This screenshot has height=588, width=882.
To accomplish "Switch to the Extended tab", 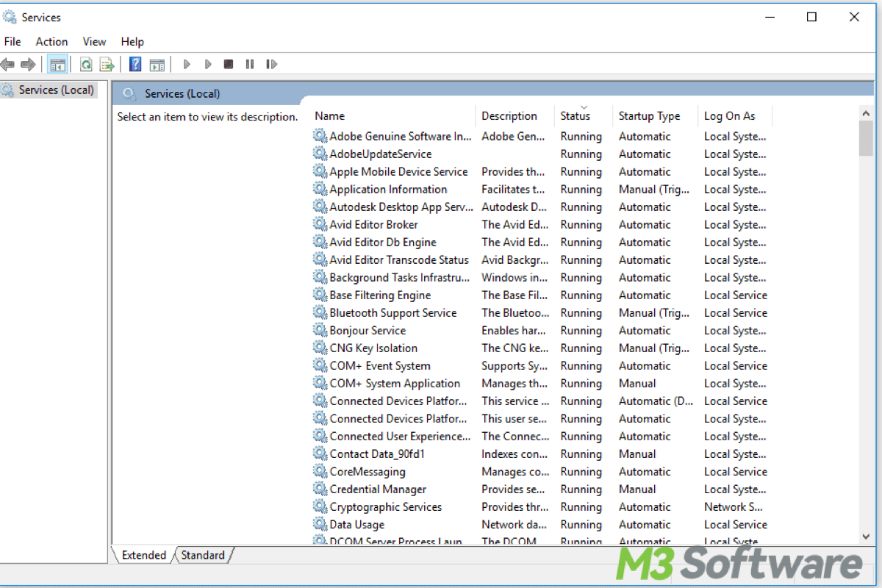I will [144, 555].
